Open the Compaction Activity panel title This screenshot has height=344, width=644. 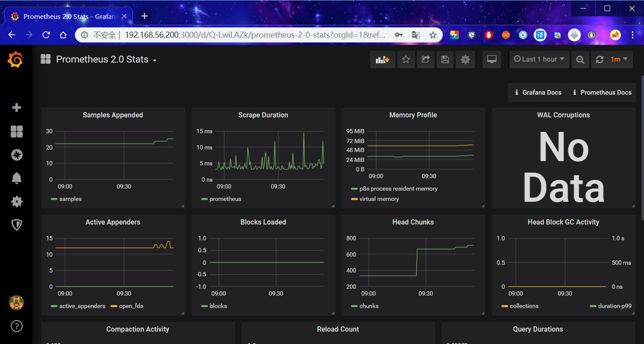pos(138,329)
